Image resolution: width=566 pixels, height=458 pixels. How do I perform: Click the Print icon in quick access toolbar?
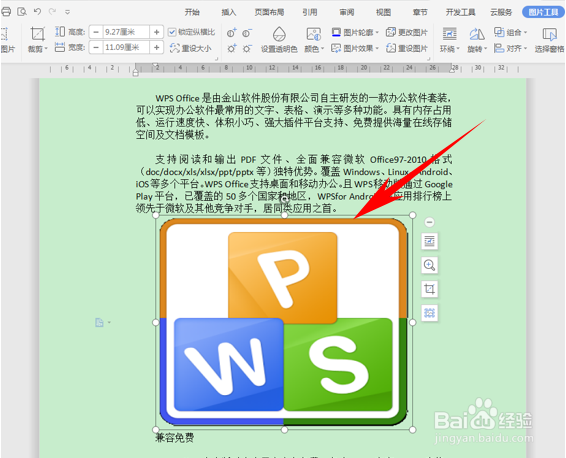[x=6, y=12]
